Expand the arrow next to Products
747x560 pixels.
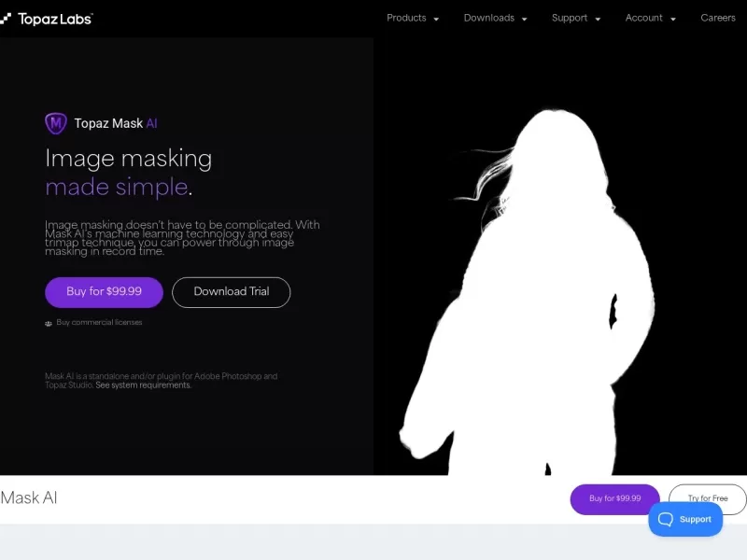coord(436,19)
